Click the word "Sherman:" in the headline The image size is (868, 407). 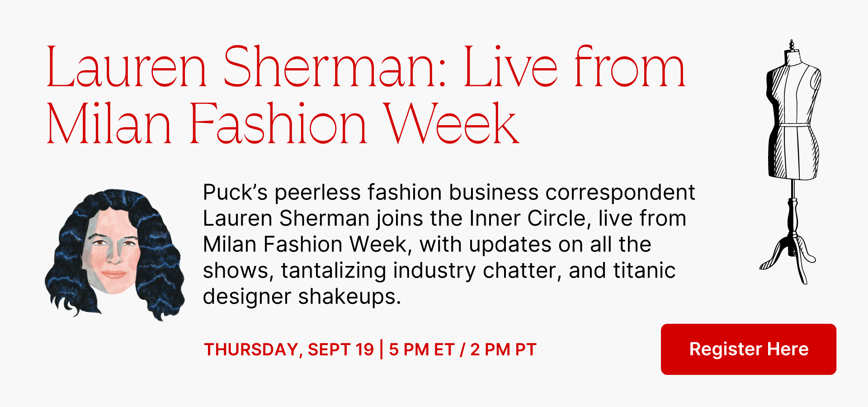click(335, 67)
